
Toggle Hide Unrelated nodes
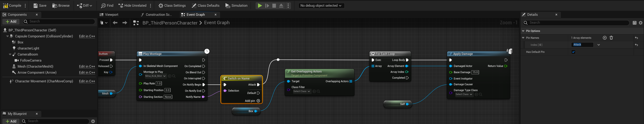[x=132, y=6]
